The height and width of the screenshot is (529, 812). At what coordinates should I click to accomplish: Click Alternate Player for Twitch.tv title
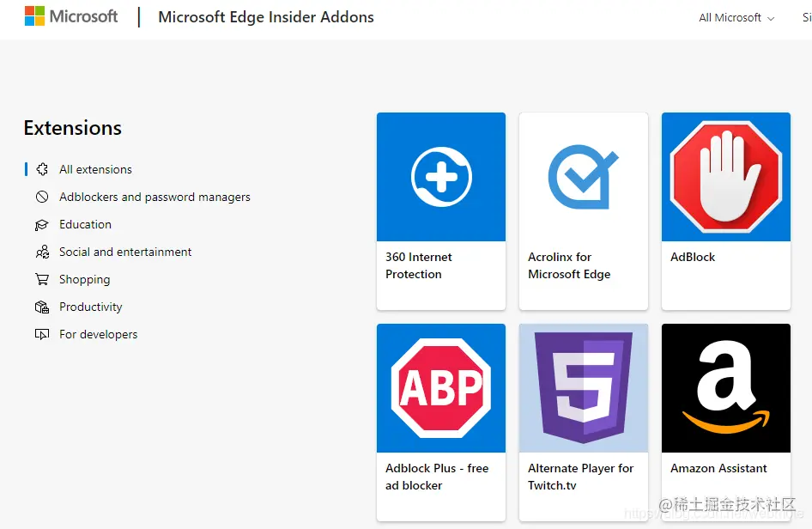(580, 477)
